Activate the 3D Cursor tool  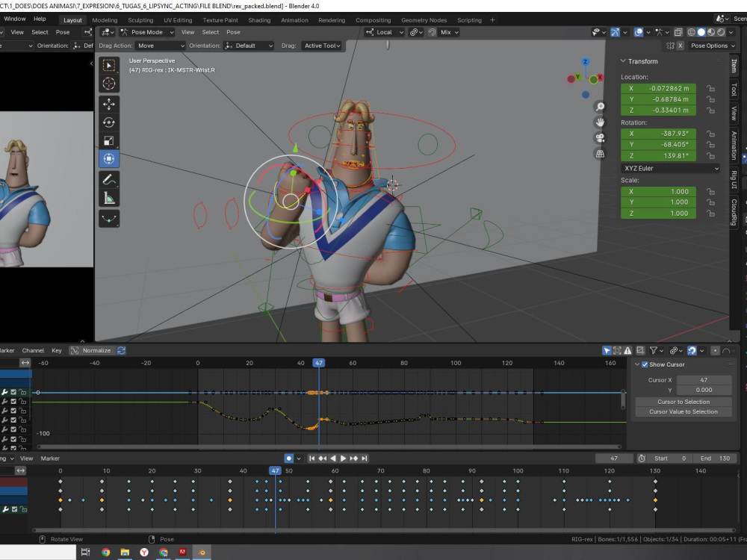(x=109, y=84)
